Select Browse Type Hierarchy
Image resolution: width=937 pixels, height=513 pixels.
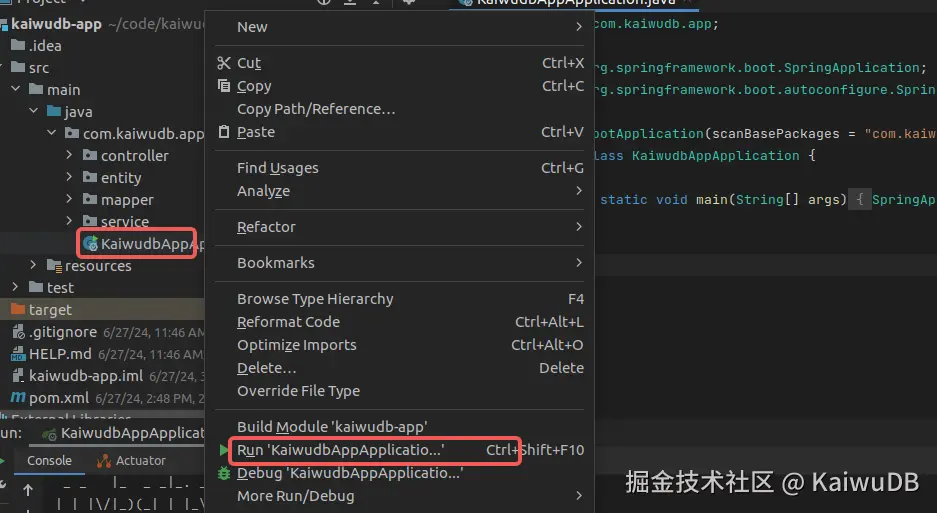pos(399,299)
